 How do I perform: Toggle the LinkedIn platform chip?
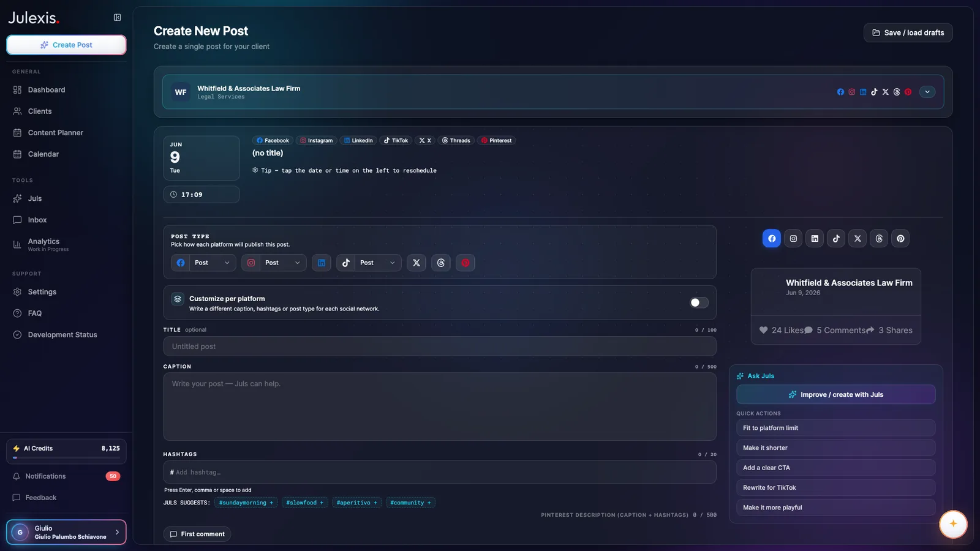coord(358,140)
